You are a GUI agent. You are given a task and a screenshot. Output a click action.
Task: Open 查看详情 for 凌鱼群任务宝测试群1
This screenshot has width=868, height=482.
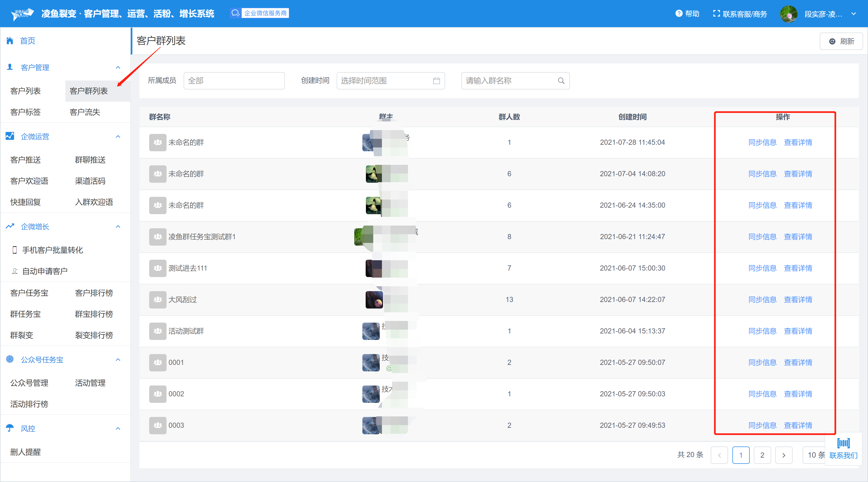click(798, 236)
